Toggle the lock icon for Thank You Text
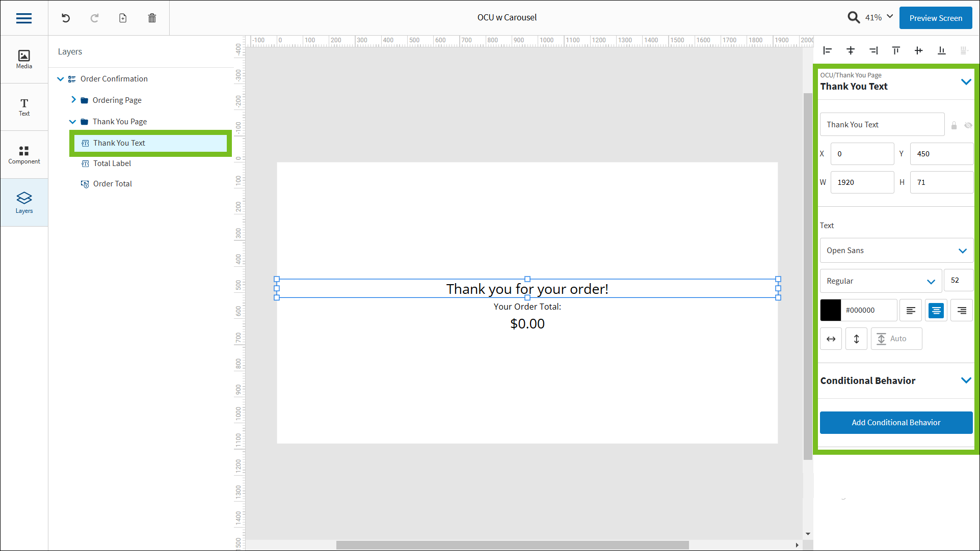The width and height of the screenshot is (980, 551). click(954, 125)
